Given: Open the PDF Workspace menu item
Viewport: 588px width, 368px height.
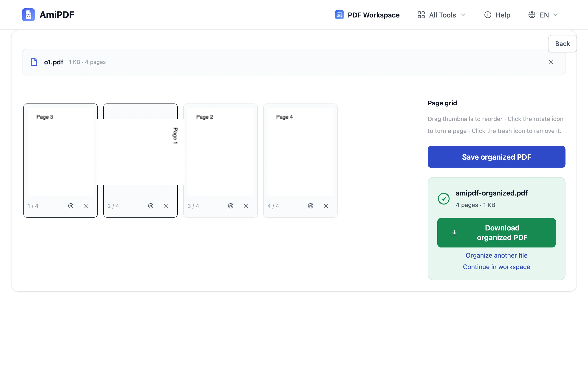Looking at the screenshot, I should (x=367, y=15).
